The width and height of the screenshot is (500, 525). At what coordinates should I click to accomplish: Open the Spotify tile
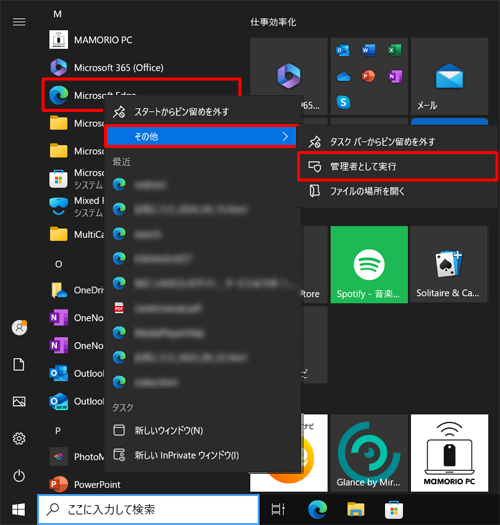click(369, 265)
